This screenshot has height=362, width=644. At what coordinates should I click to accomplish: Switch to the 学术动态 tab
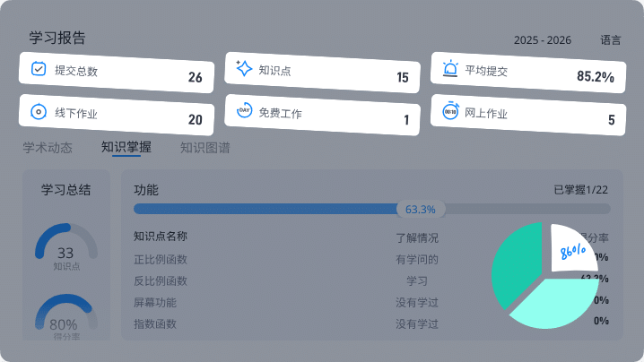pos(48,148)
